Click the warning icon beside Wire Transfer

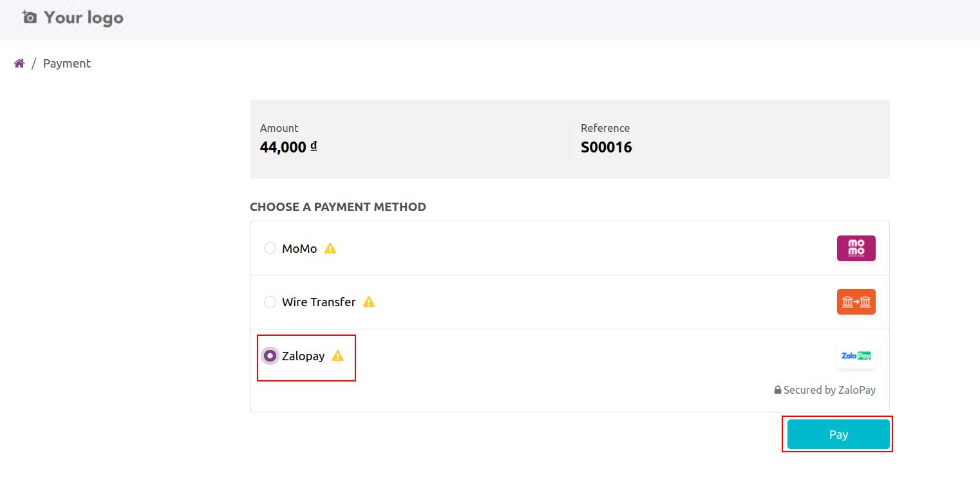point(369,302)
